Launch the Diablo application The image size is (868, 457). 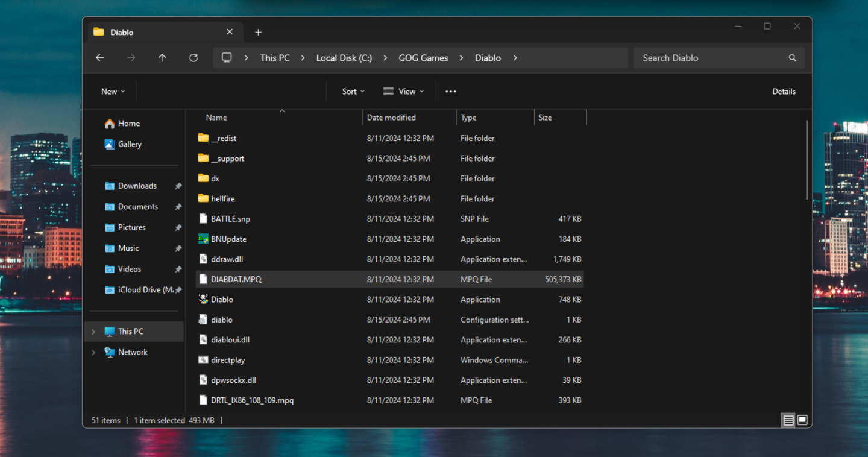coord(222,299)
